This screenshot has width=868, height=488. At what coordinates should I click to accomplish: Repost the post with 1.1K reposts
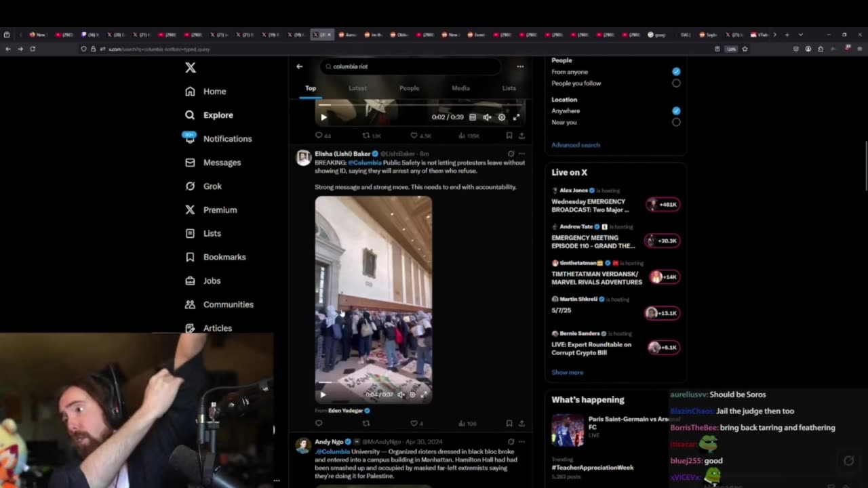(x=372, y=136)
